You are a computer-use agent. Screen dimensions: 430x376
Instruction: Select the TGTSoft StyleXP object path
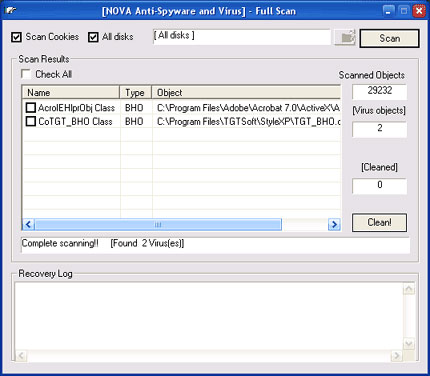pyautogui.click(x=248, y=121)
